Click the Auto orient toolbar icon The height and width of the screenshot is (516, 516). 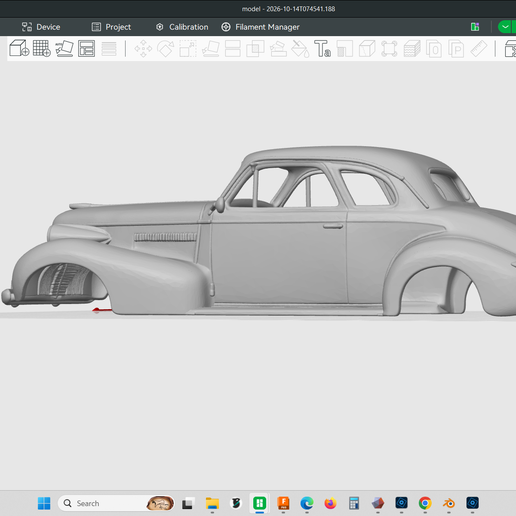[64, 48]
